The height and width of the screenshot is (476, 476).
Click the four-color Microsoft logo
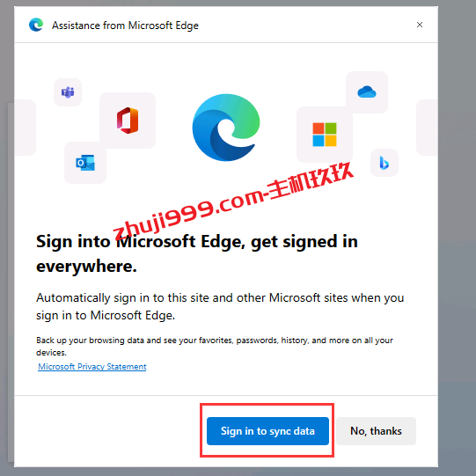[325, 135]
